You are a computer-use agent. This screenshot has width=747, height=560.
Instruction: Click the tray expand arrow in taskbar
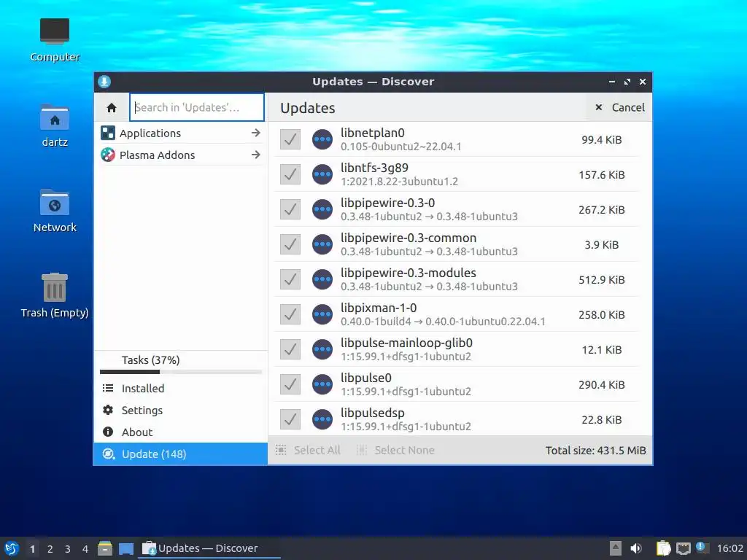click(616, 548)
